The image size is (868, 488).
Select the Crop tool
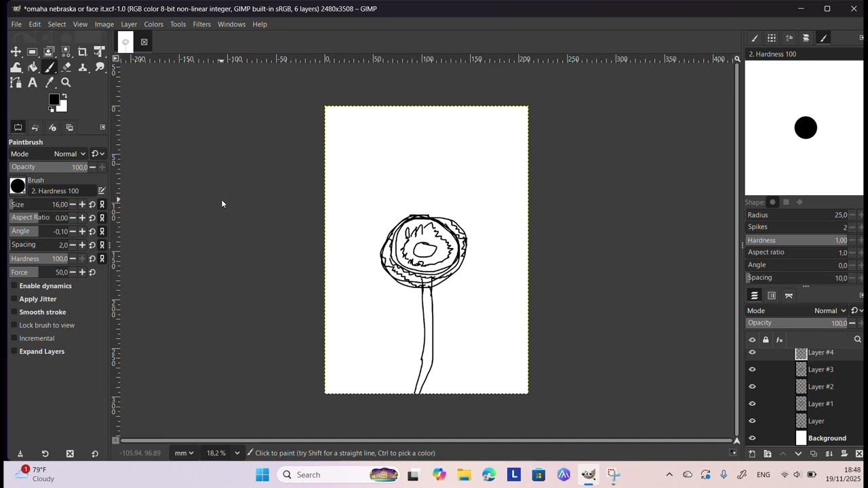pos(83,52)
